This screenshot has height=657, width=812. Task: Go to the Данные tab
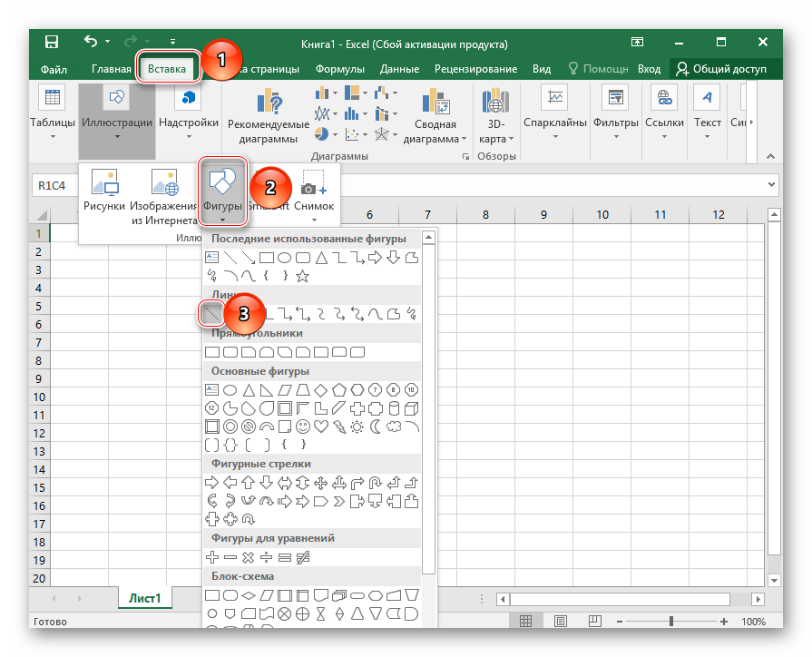click(400, 69)
